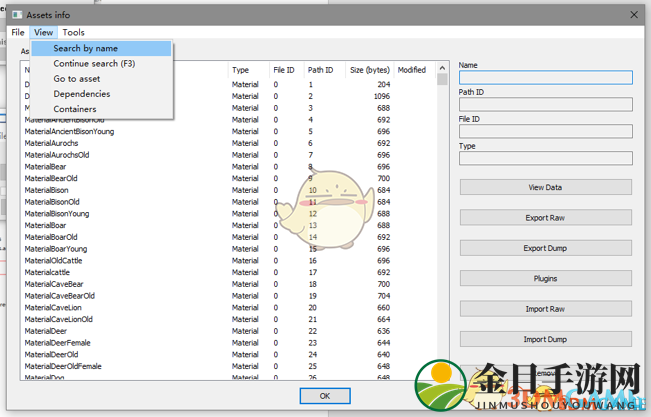The image size is (651, 417).
Task: Select Search by name menu entry
Action: 85,48
